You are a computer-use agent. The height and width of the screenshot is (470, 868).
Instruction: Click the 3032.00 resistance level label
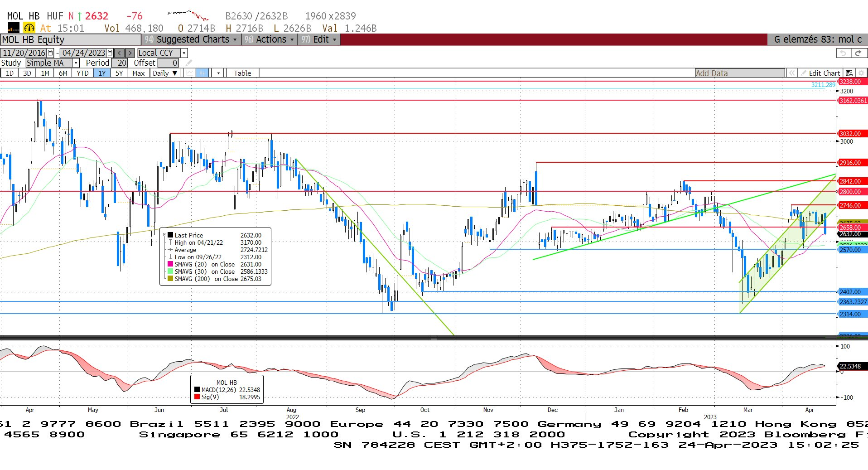click(x=852, y=134)
